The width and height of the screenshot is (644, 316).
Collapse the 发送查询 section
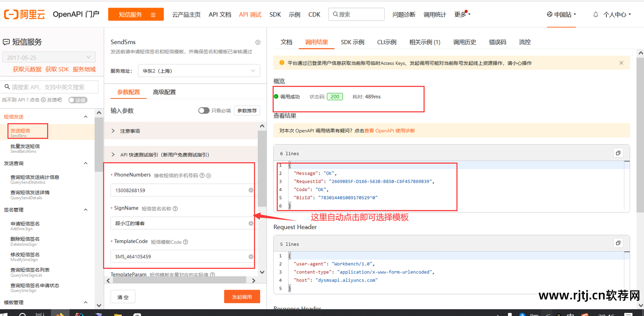pos(86,163)
